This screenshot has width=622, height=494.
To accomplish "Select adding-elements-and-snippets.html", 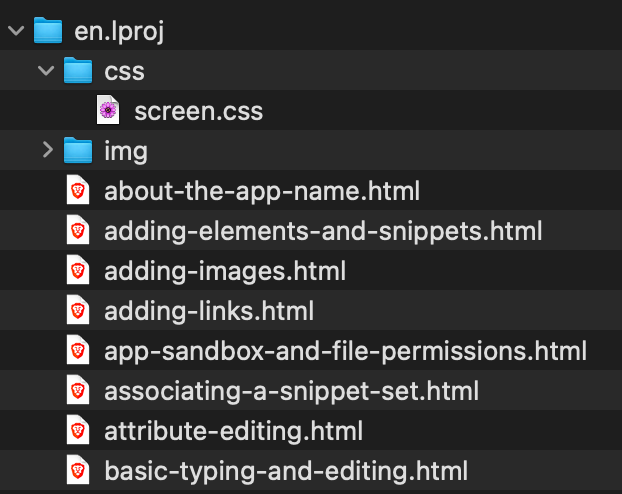I will coord(323,231).
